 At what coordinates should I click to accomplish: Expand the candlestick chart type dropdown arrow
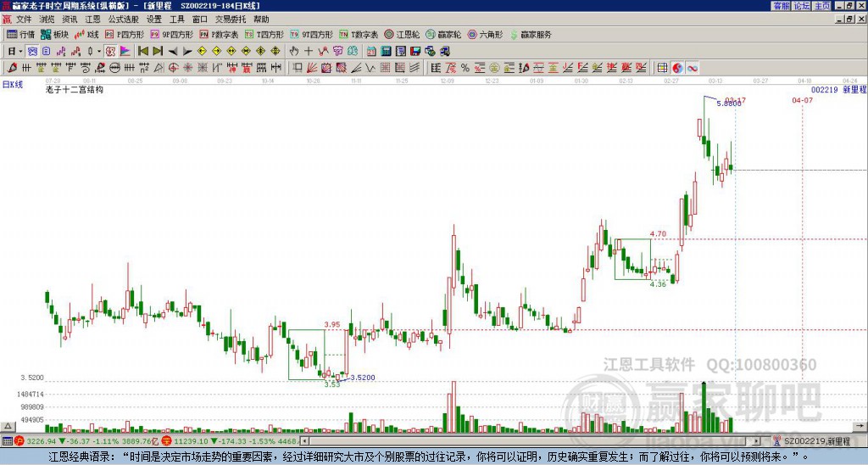[x=98, y=51]
